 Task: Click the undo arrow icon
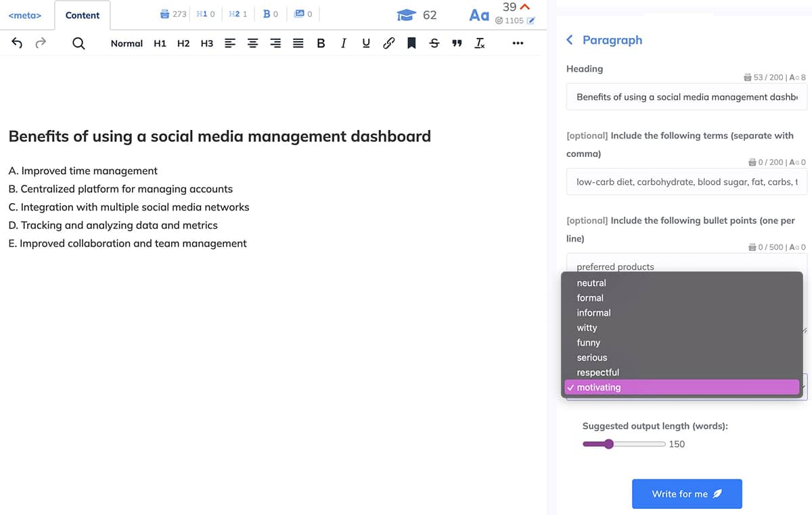18,43
